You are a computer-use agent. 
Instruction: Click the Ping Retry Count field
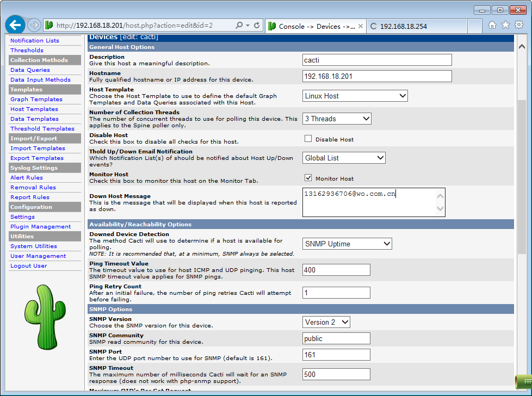(x=336, y=293)
